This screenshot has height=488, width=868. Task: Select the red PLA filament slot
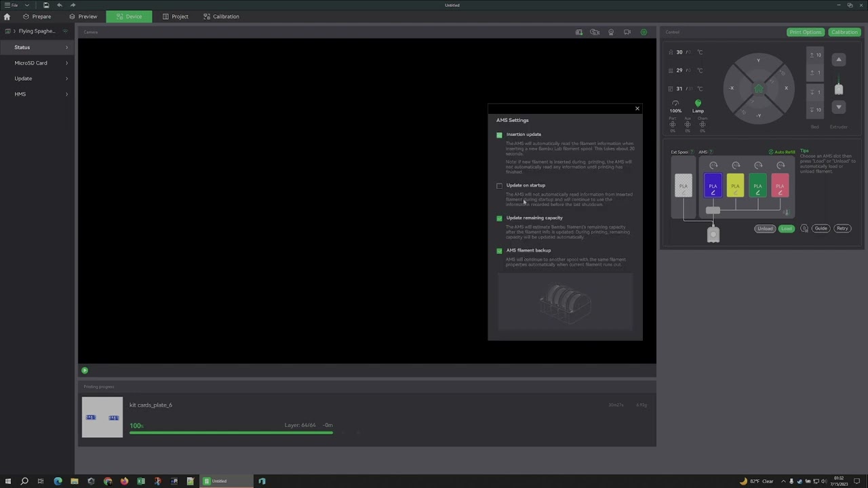780,186
